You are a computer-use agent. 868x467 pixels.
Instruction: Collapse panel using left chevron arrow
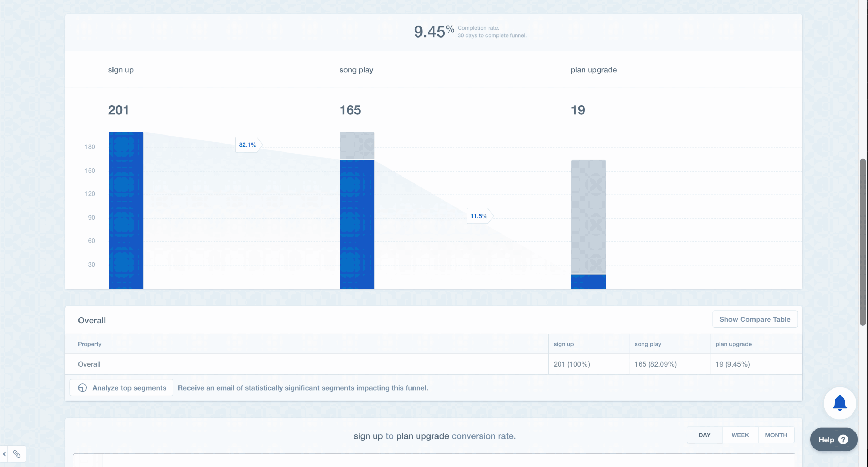[4, 454]
